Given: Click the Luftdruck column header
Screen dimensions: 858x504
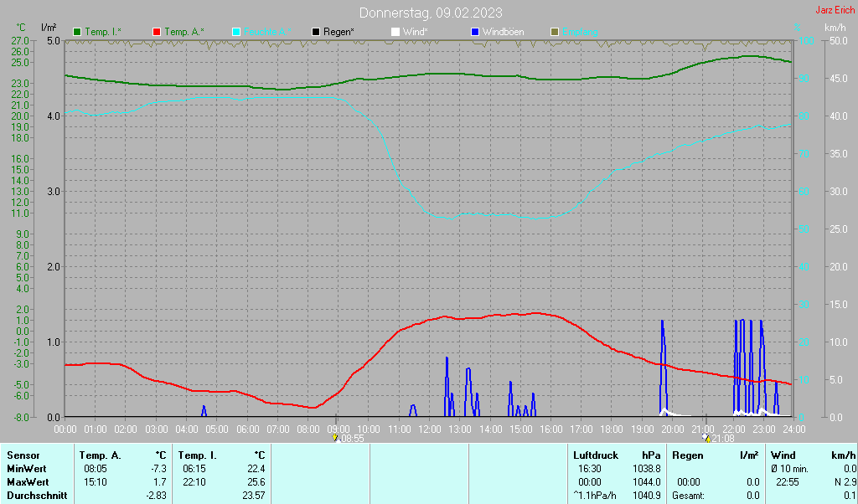Looking at the screenshot, I should click(596, 455).
